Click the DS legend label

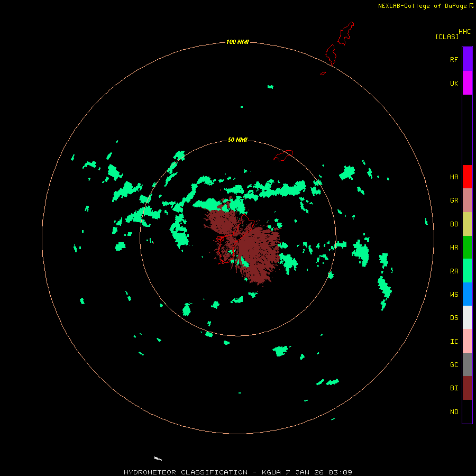pos(454,318)
